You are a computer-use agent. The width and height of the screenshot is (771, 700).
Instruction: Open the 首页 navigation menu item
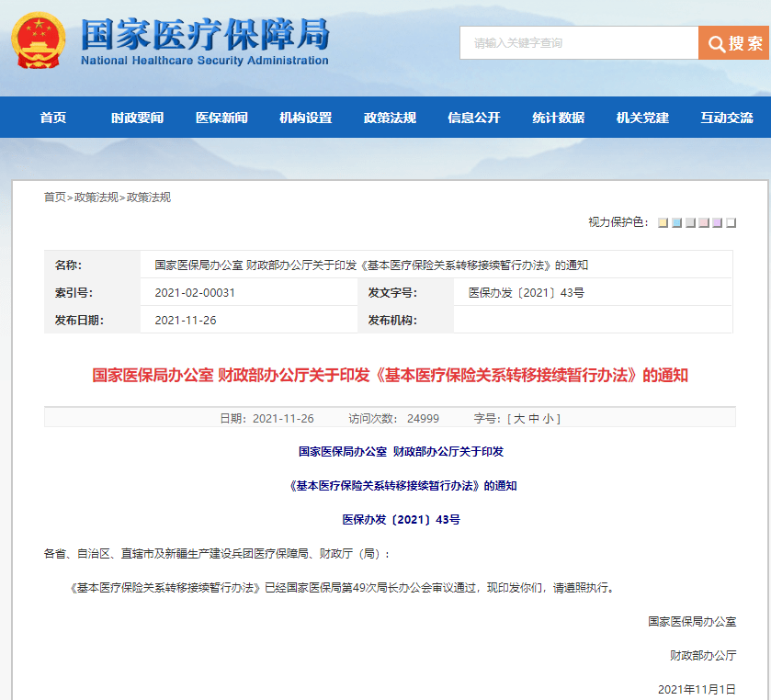[53, 118]
